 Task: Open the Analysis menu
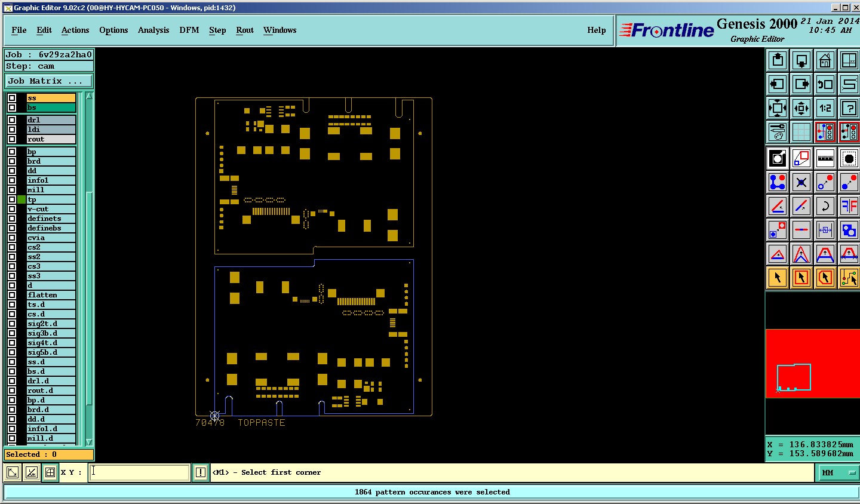[153, 30]
